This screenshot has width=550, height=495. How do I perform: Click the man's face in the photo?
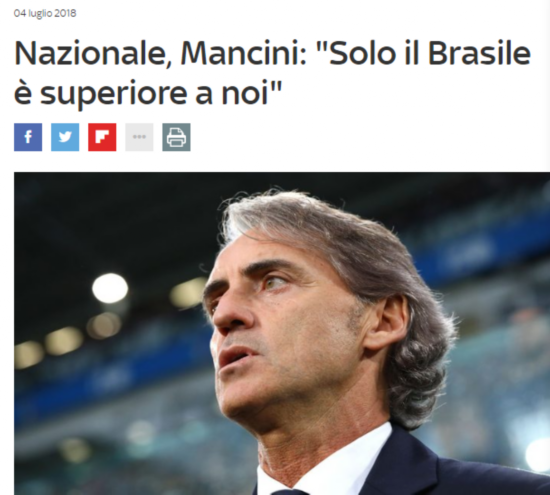point(281,333)
